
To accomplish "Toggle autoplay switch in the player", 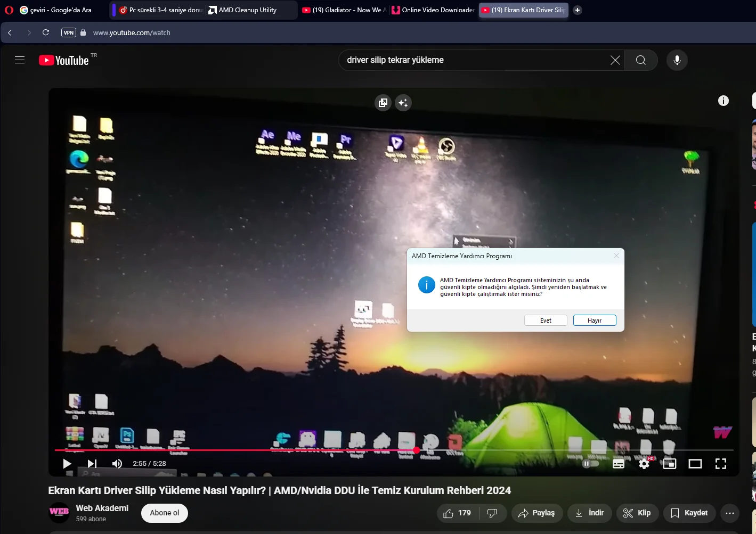I will pyautogui.click(x=591, y=464).
